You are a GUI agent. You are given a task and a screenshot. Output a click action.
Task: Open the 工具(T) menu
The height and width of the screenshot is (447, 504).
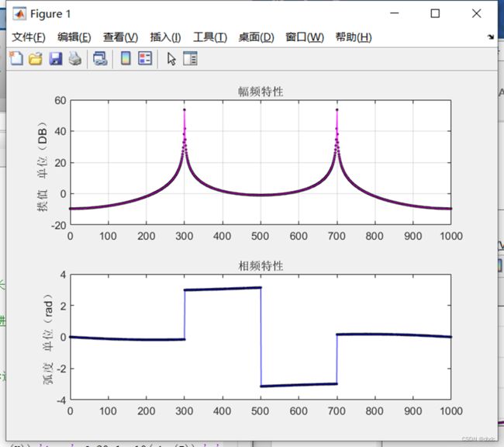(x=210, y=37)
